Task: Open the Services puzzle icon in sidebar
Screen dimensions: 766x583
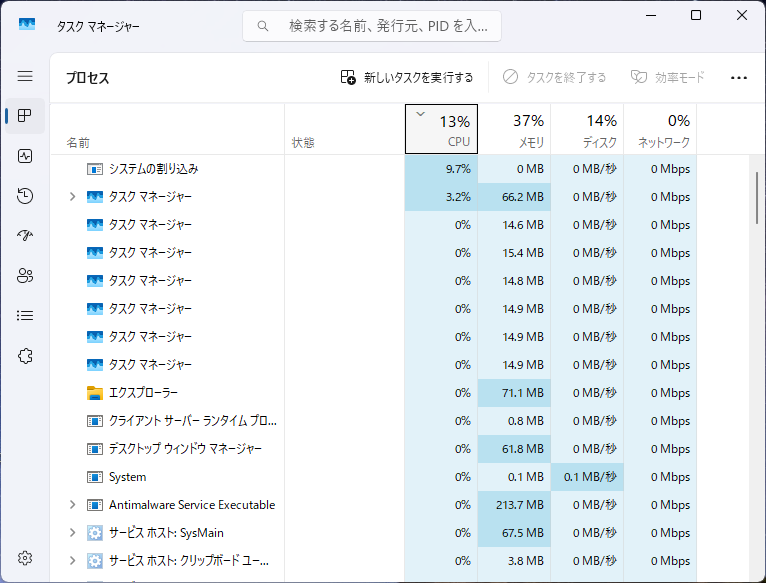Action: point(25,356)
